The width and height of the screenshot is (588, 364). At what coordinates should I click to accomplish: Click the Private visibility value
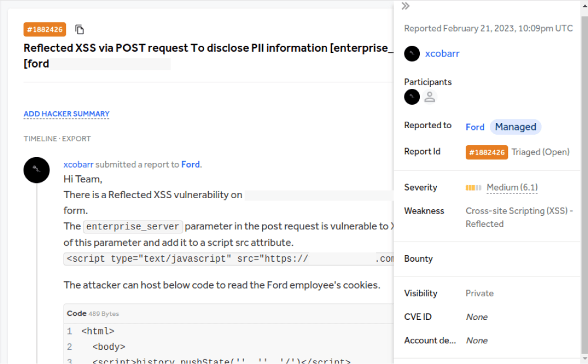[480, 293]
